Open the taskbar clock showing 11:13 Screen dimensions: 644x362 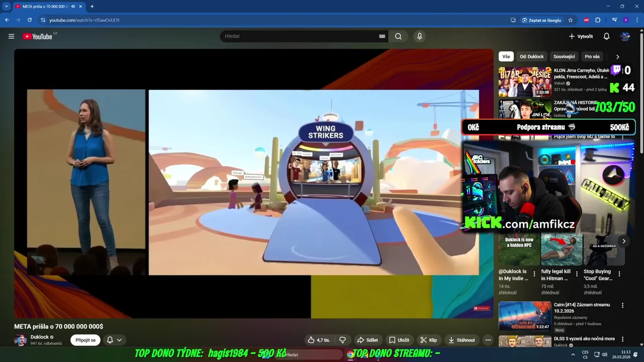pos(621,354)
